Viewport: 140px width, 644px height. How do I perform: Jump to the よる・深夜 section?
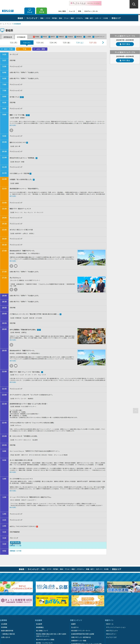(40, 49)
